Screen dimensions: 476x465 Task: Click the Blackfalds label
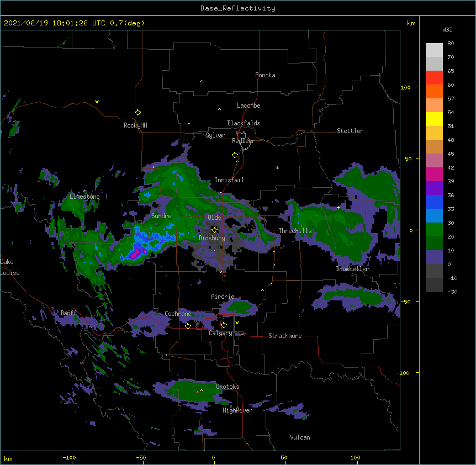click(244, 123)
